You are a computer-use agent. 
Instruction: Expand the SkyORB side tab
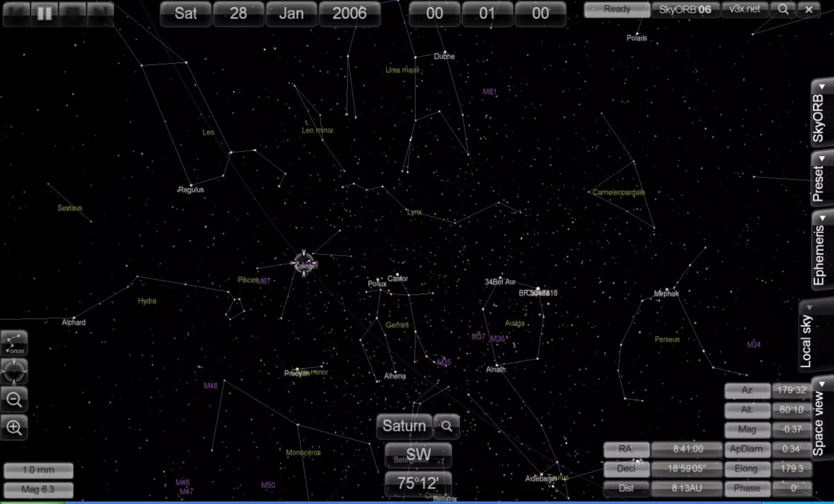(821, 113)
